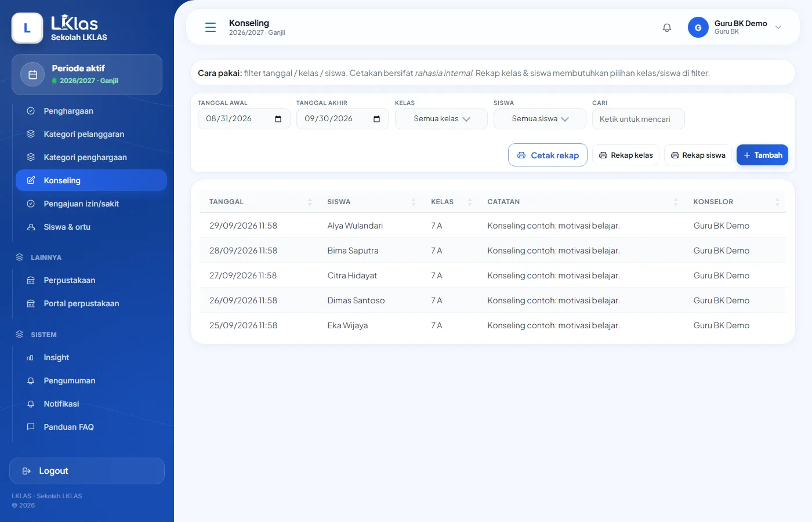Log out using the Logout button

87,471
